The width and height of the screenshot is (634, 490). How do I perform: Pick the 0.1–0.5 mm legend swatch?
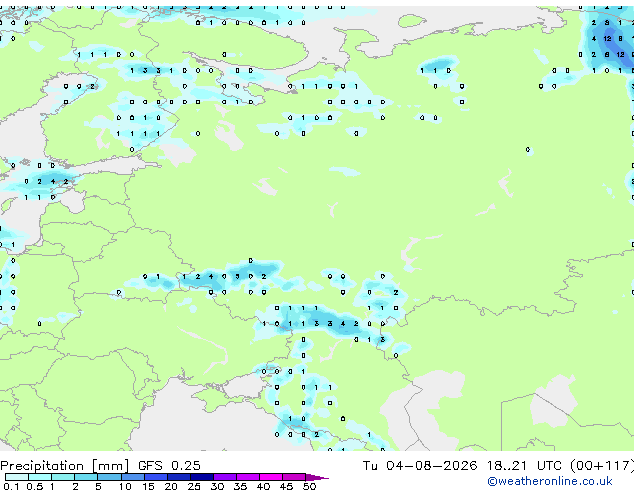17,477
